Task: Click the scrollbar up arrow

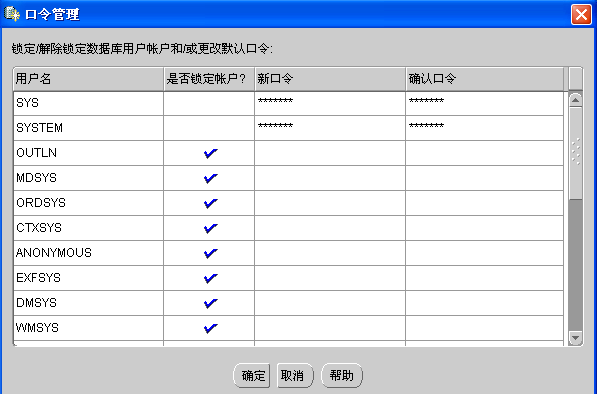Action: (x=575, y=100)
